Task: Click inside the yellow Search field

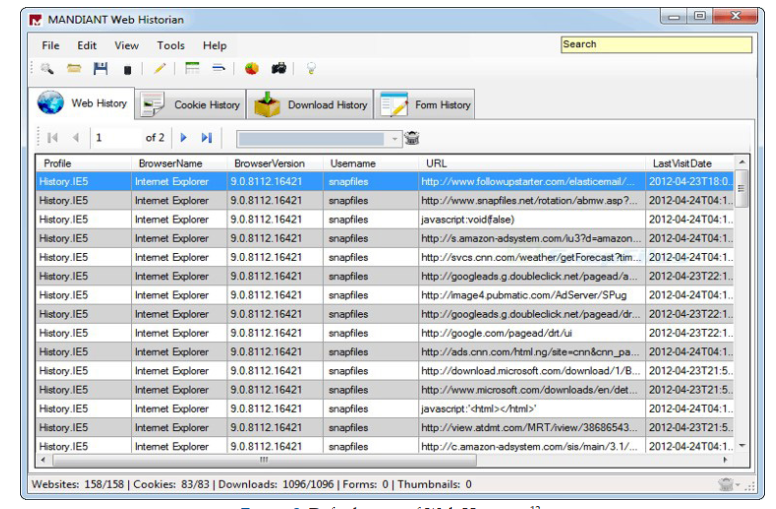Action: click(656, 45)
